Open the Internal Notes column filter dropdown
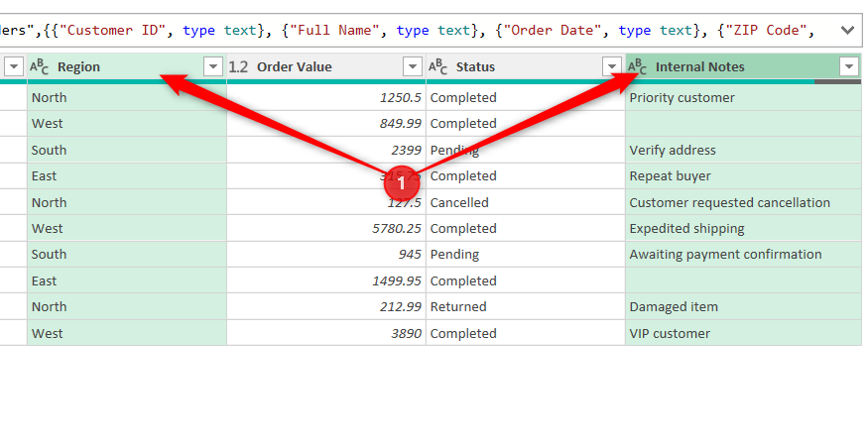Viewport: 868px width, 446px height. (x=849, y=67)
